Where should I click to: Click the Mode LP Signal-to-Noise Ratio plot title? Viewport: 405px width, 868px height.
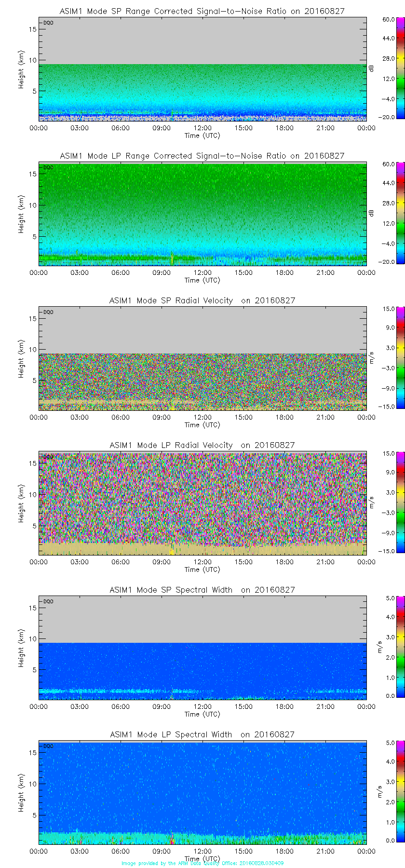pyautogui.click(x=202, y=156)
